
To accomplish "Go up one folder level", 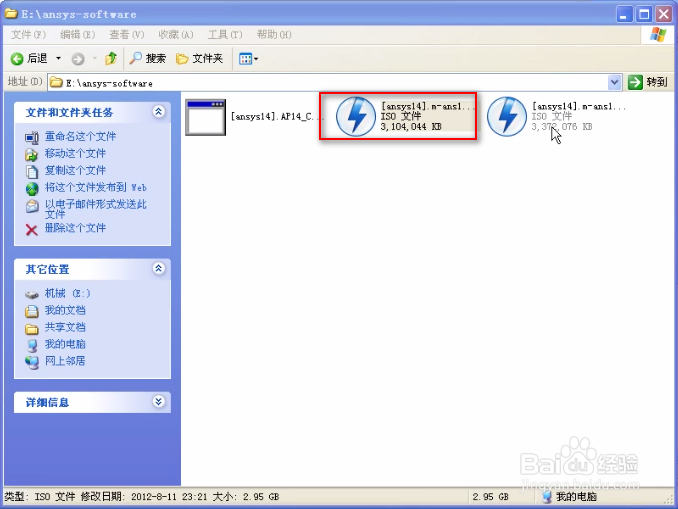I will [x=111, y=58].
